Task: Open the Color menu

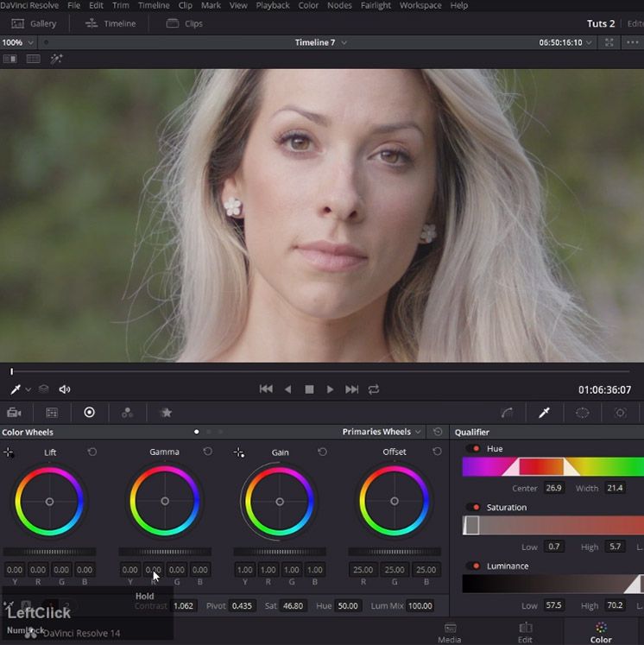Action: click(308, 5)
